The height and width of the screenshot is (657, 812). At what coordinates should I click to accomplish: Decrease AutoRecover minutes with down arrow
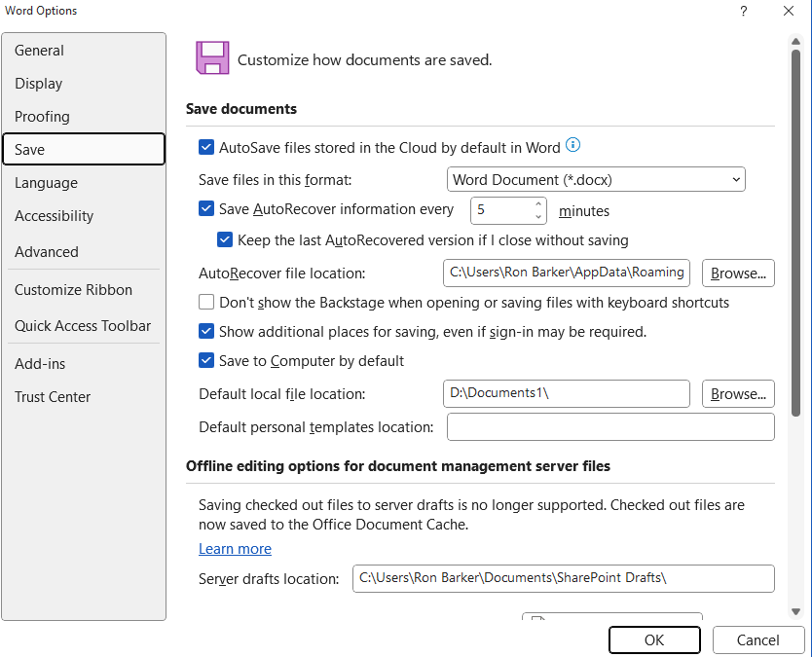(x=537, y=216)
